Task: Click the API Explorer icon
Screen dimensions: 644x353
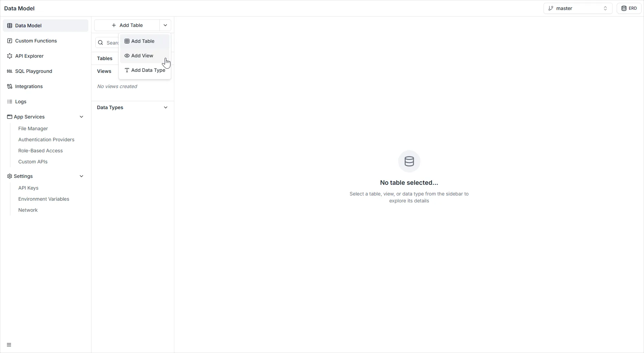Action: pos(10,56)
